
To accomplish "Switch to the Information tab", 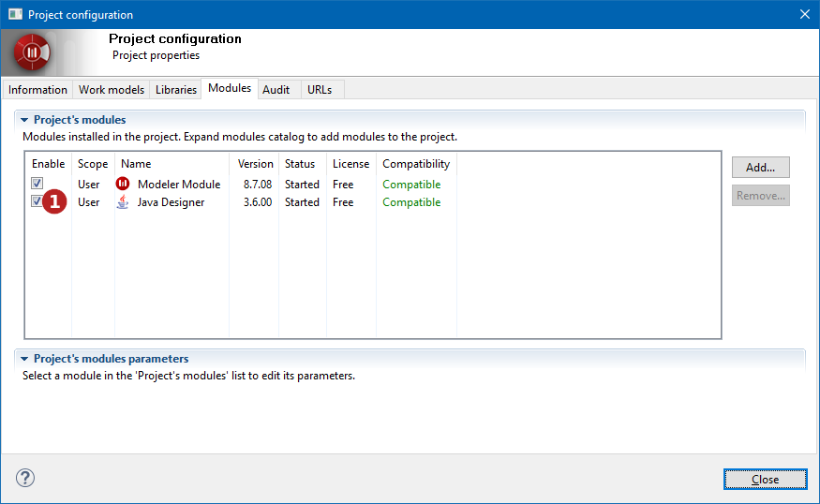I will pyautogui.click(x=37, y=90).
